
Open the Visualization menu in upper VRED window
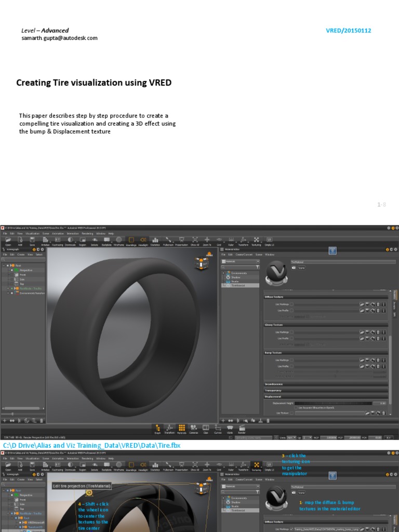coord(33,234)
